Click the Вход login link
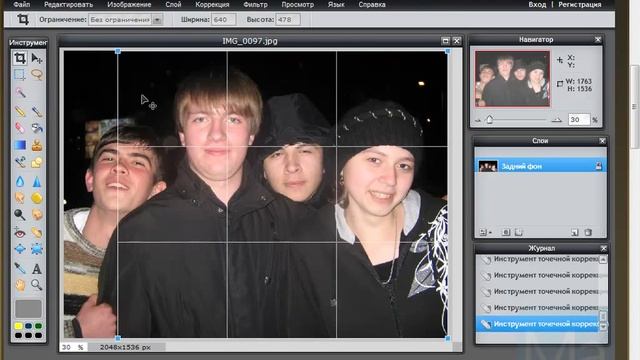 pos(537,4)
